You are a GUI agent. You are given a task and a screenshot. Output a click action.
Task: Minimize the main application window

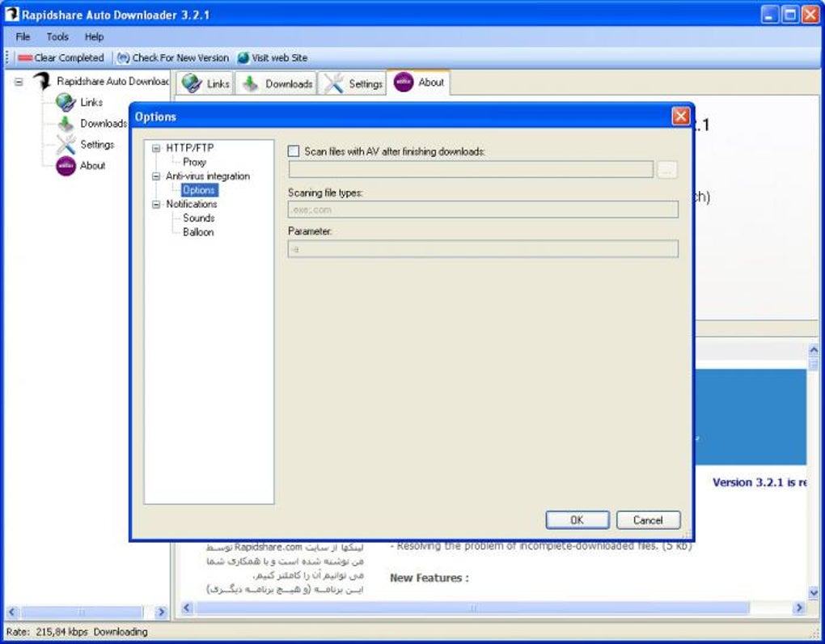click(770, 15)
